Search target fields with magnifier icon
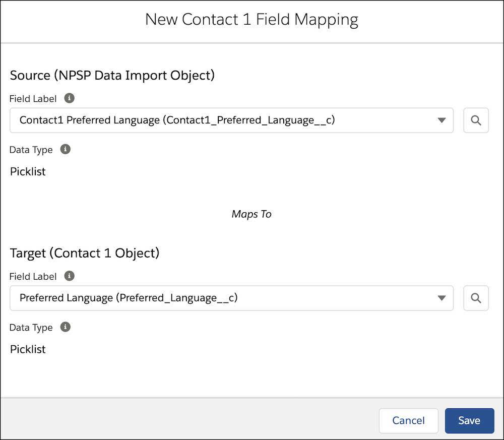 pyautogui.click(x=476, y=298)
